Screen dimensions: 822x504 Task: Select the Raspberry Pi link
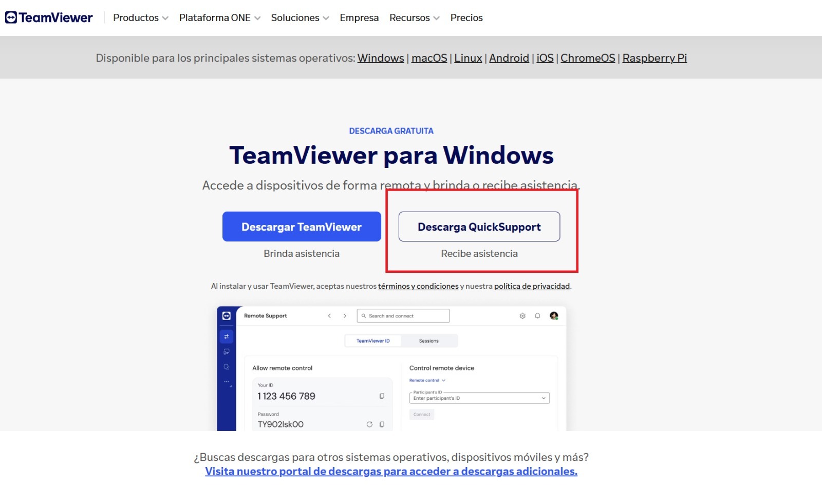click(x=655, y=58)
